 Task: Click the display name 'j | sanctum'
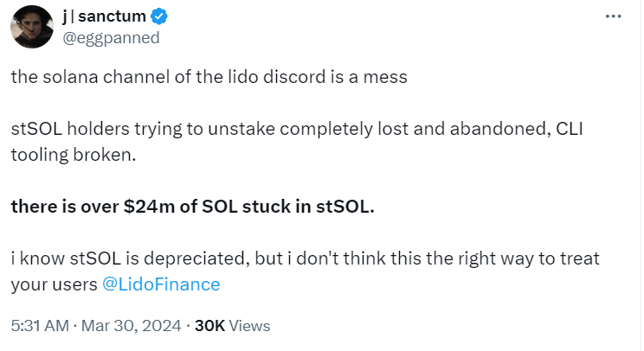(x=105, y=16)
